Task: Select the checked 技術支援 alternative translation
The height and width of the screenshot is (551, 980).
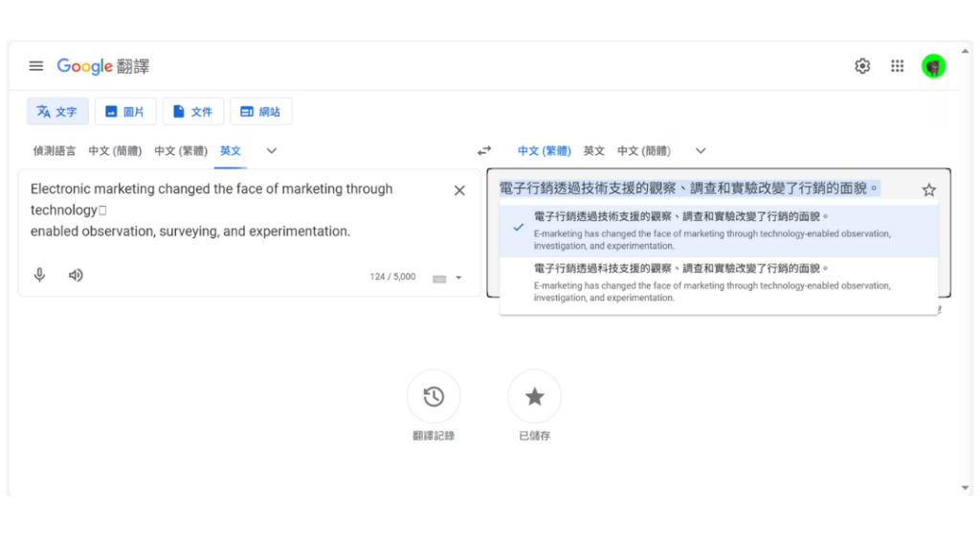Action: (719, 231)
